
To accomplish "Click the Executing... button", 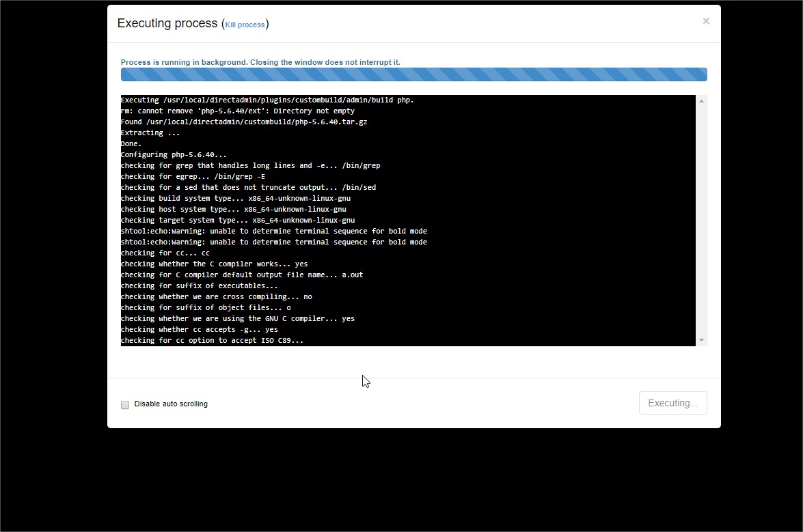I will [x=673, y=403].
